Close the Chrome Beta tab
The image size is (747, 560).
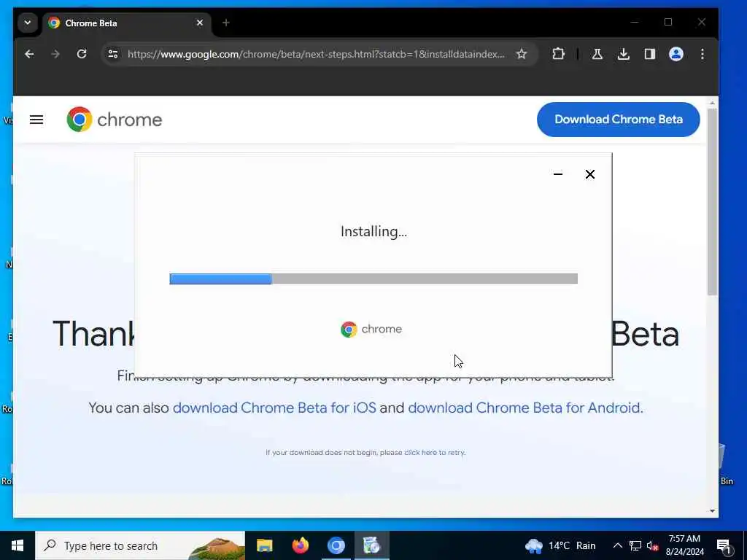click(x=200, y=23)
